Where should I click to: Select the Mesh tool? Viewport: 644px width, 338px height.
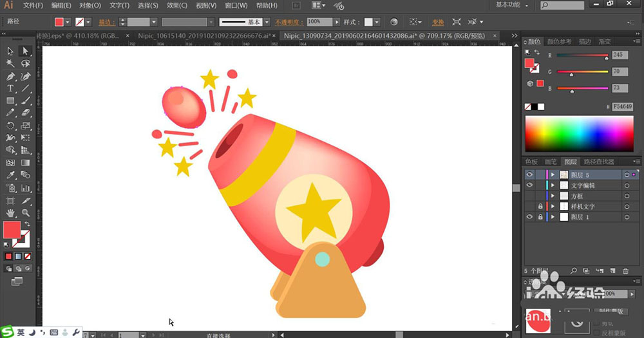[10, 163]
